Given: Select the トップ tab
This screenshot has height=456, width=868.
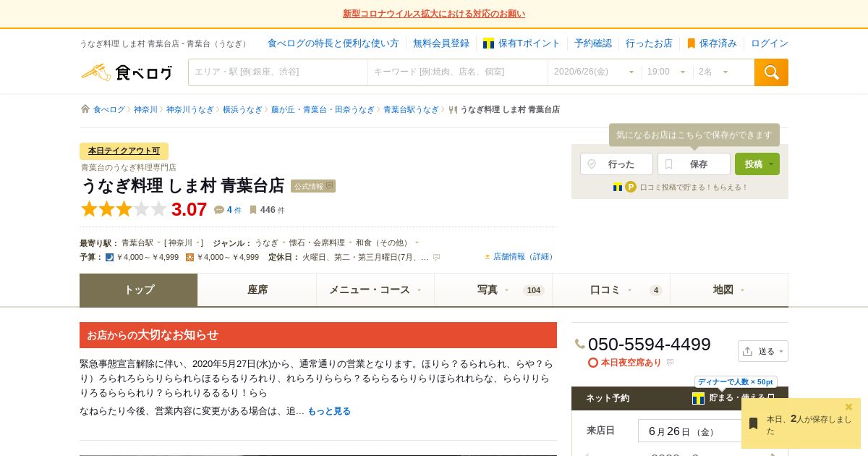Looking at the screenshot, I should click(x=139, y=290).
